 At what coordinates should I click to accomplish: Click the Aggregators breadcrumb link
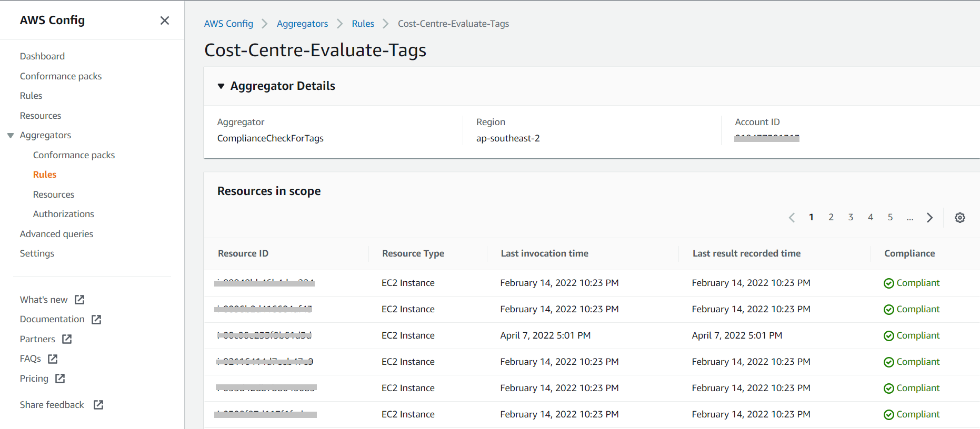point(302,24)
